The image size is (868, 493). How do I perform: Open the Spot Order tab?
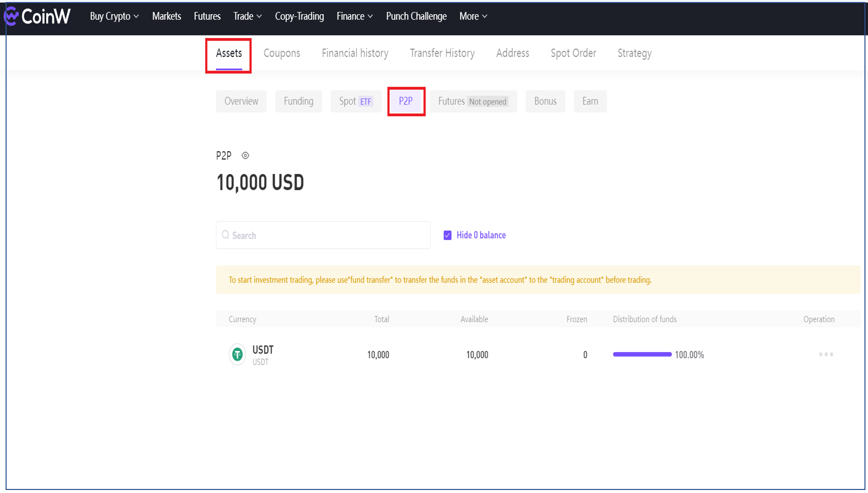pos(573,53)
